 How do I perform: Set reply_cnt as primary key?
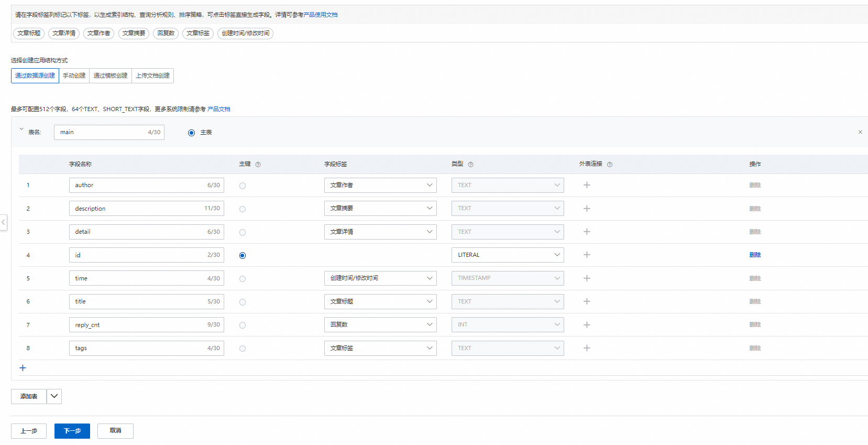tap(243, 325)
